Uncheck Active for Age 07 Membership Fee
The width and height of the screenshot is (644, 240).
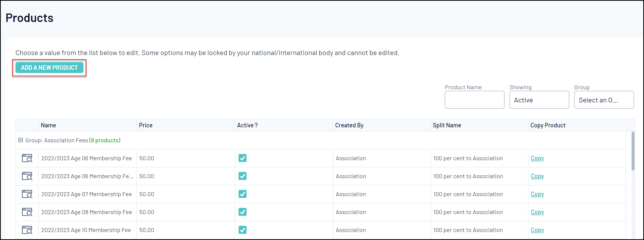coord(242,194)
